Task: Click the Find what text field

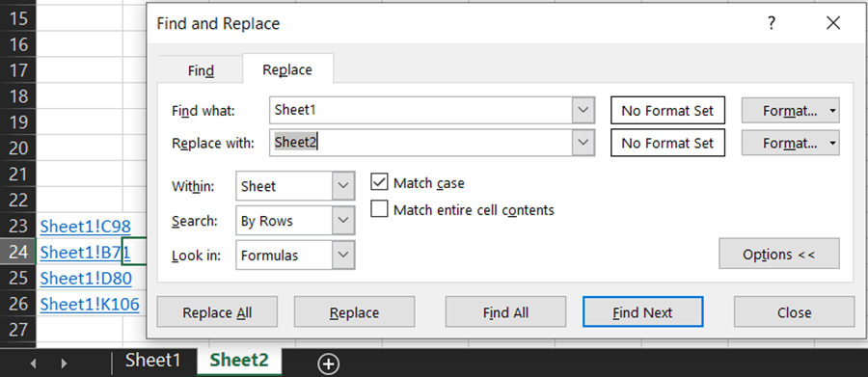Action: tap(421, 110)
